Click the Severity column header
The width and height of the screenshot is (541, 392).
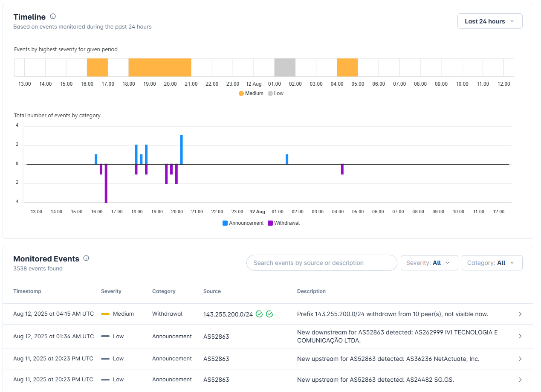[x=111, y=291]
